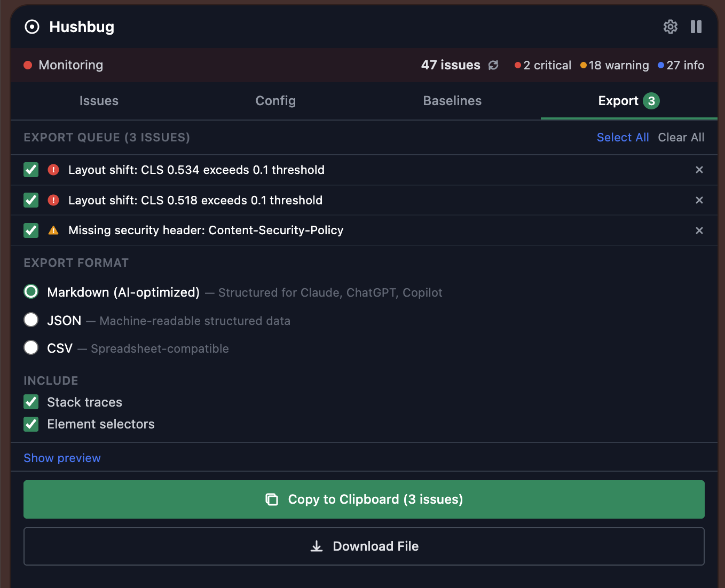Viewport: 725px width, 588px height.
Task: Click the critical icon on CLS 0.534 issue
Action: 53,170
